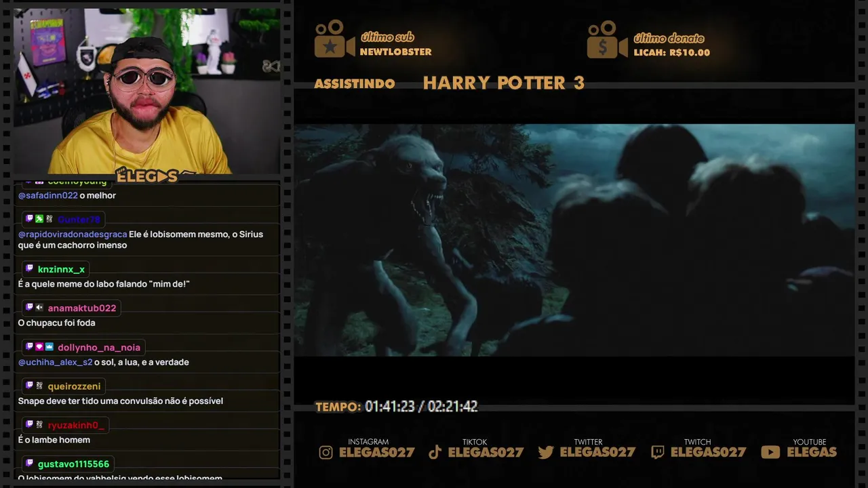Click the green badge beside Gunter78

point(39,219)
